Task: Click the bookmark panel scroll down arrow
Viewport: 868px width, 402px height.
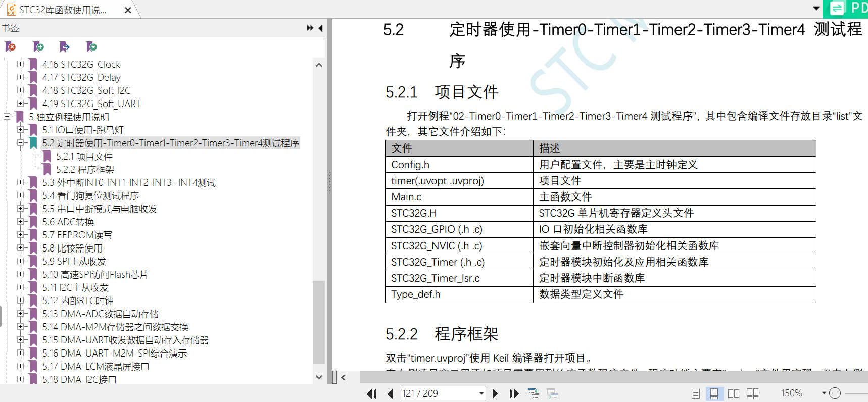Action: (319, 377)
